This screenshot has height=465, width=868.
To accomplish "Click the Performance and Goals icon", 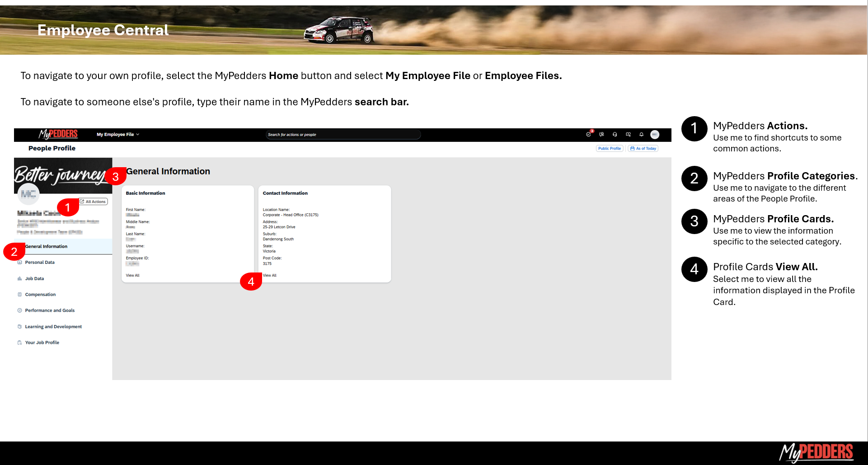I will point(19,310).
